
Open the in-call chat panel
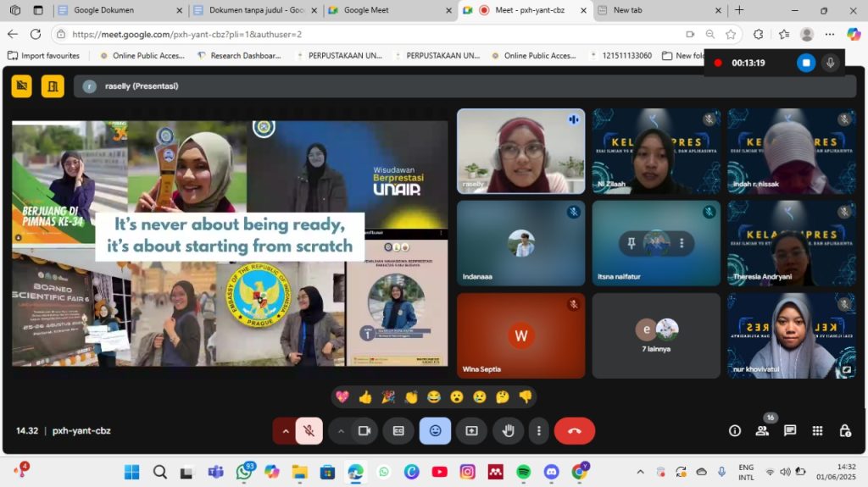pyautogui.click(x=790, y=431)
